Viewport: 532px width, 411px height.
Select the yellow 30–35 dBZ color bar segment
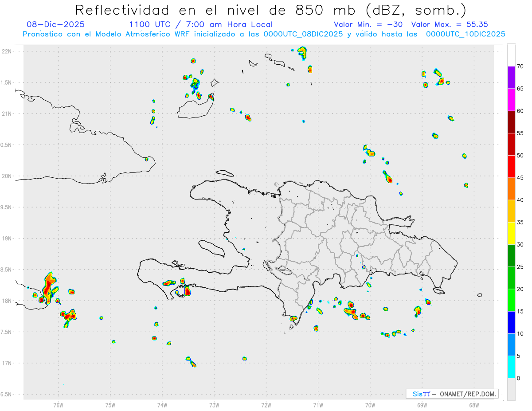click(511, 233)
